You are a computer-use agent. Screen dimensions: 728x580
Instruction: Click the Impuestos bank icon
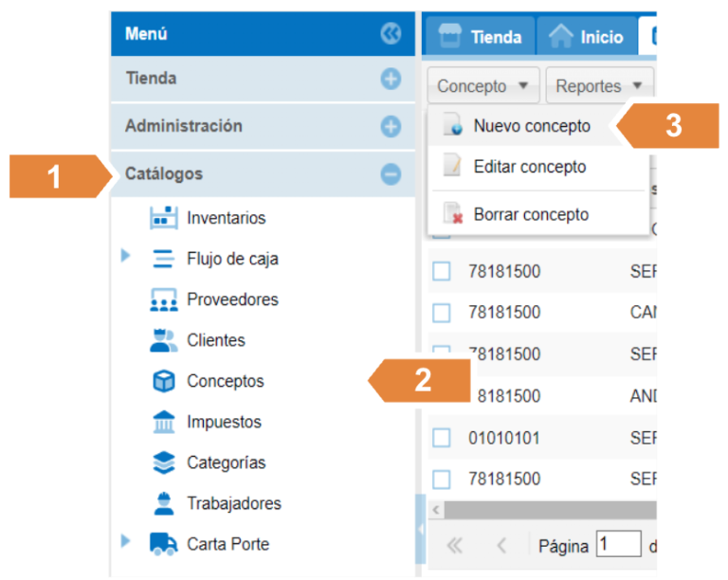pyautogui.click(x=164, y=422)
